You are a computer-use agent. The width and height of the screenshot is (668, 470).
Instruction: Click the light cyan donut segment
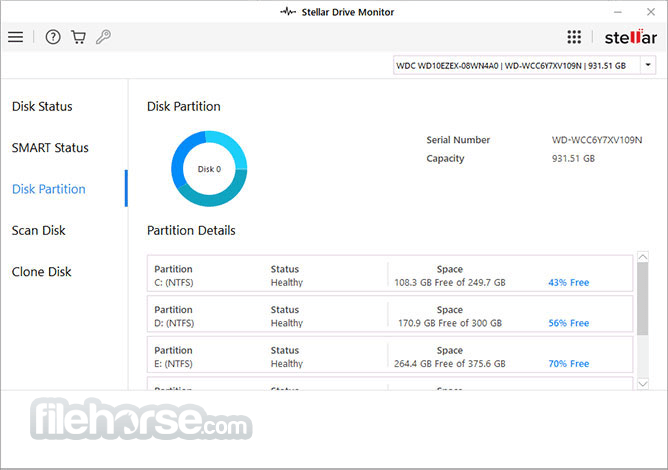232,146
